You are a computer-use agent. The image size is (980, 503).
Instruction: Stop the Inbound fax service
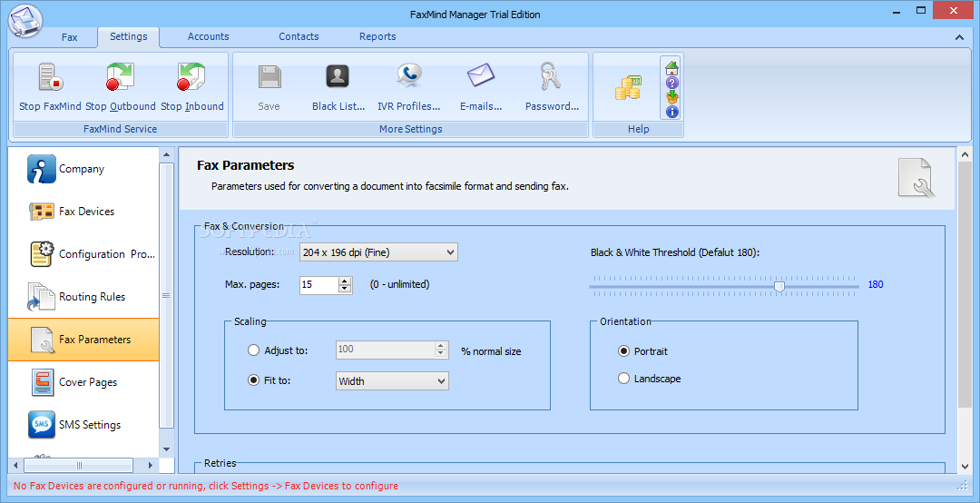tap(191, 77)
